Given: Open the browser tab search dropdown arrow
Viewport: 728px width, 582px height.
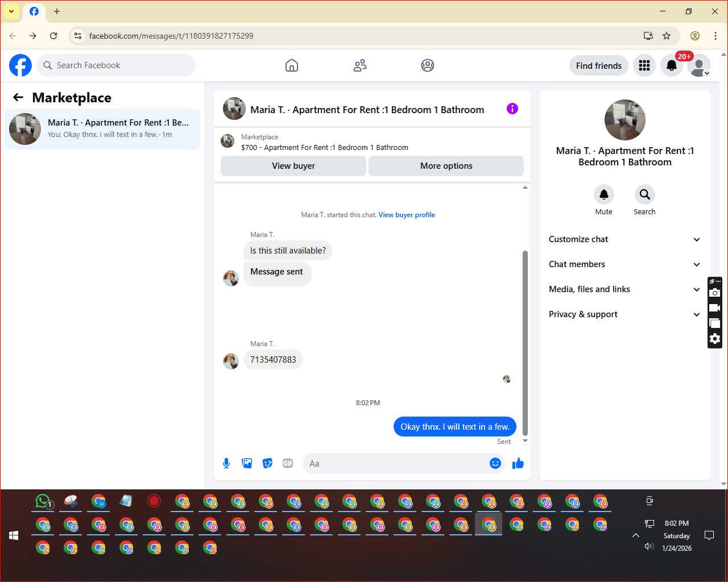Looking at the screenshot, I should point(11,11).
